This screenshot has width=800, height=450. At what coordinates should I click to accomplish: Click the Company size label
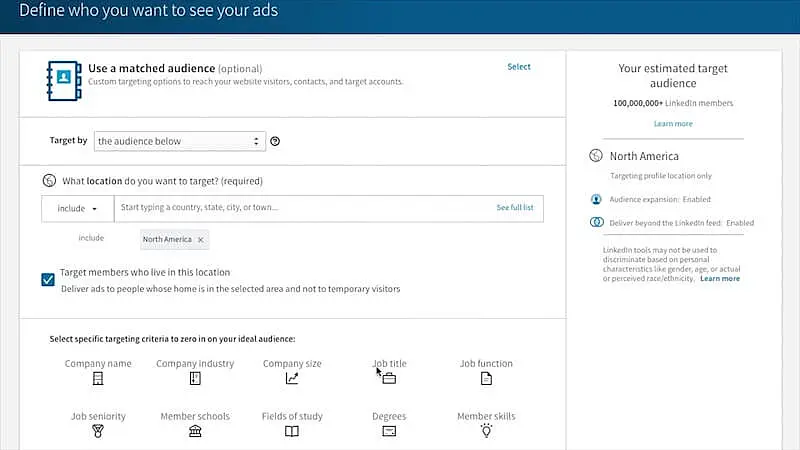point(292,364)
